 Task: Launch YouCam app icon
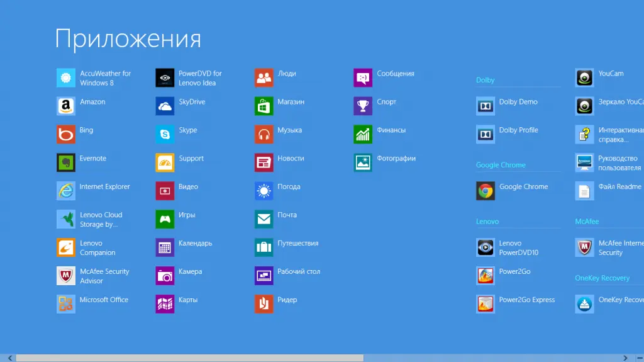tap(584, 77)
